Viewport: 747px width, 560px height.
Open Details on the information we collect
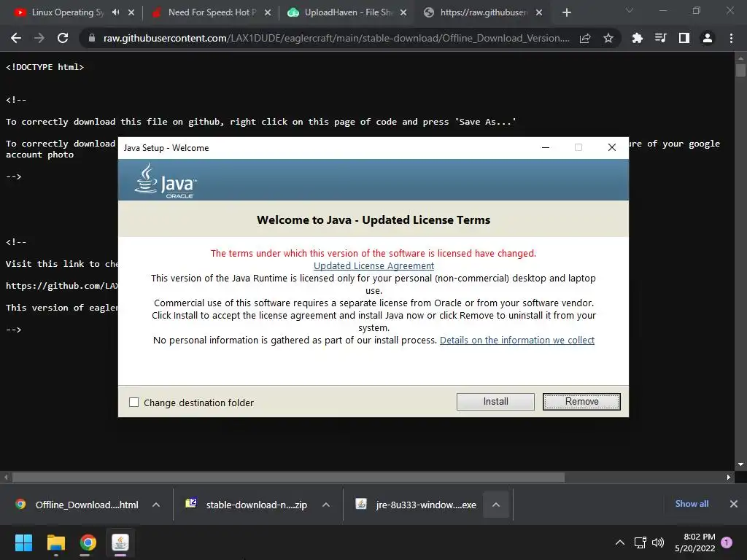pyautogui.click(x=517, y=340)
